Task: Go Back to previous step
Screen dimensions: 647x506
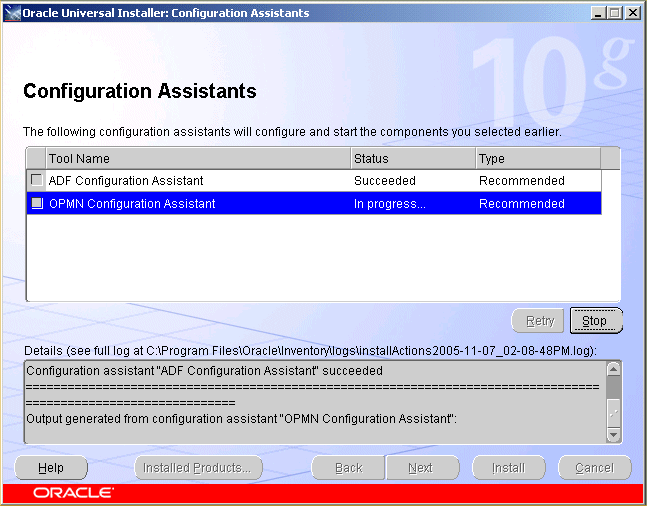Action: [x=348, y=468]
